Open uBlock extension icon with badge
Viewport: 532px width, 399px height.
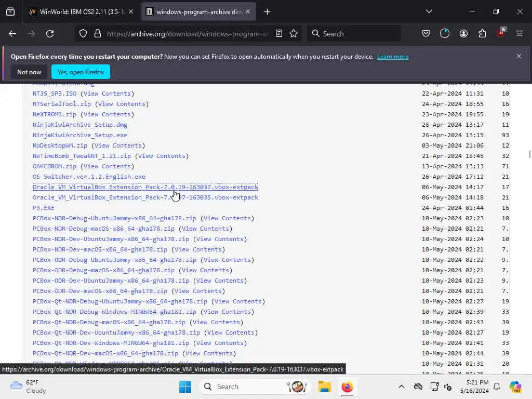[501, 33]
